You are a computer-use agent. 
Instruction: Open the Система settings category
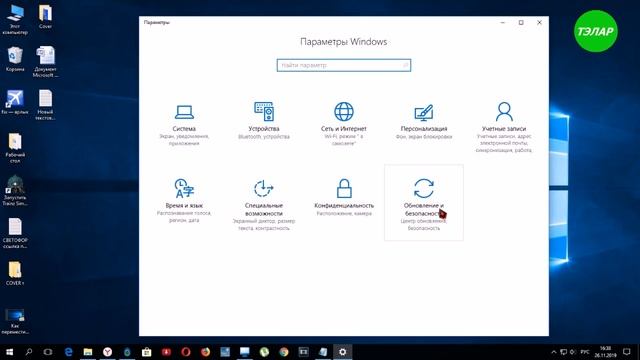184,124
